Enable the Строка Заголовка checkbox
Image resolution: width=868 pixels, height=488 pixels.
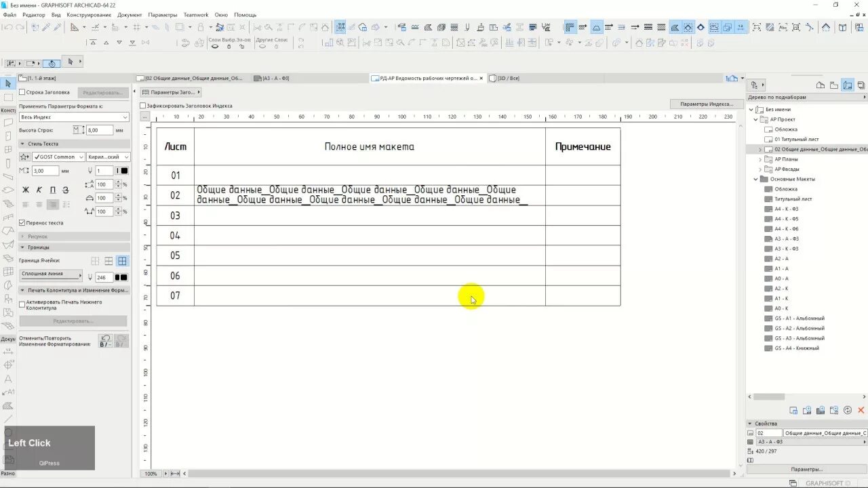pyautogui.click(x=22, y=92)
